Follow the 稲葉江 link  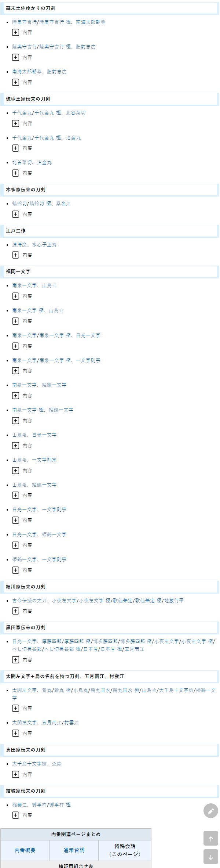tap(19, 804)
